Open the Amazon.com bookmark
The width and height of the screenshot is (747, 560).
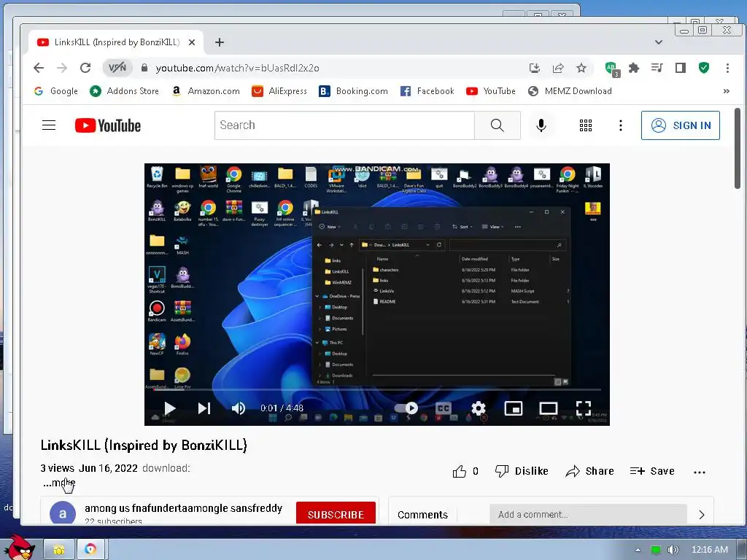205,91
